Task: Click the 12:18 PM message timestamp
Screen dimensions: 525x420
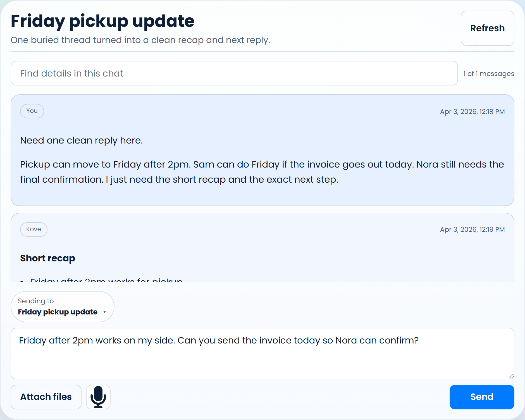Action: (x=472, y=112)
